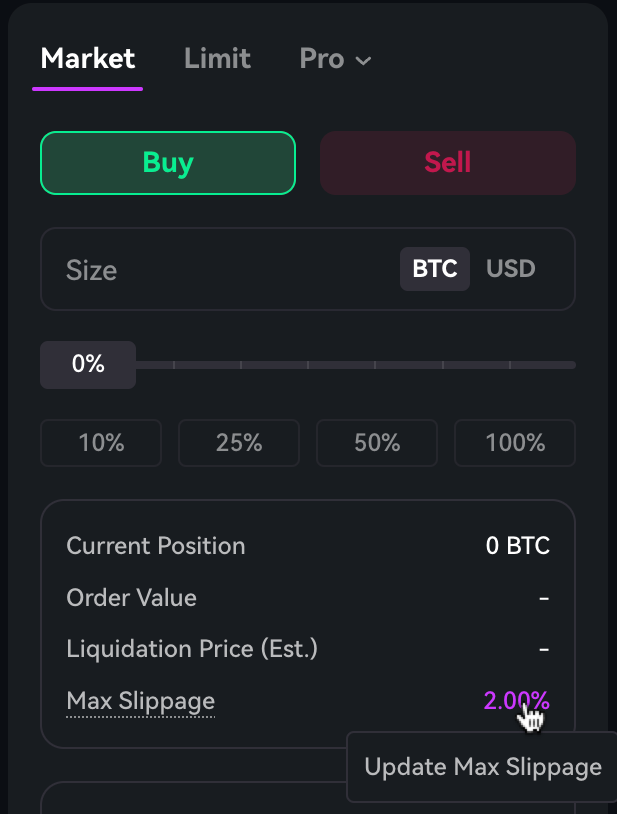
Task: Click the underlined Max Slippage label
Action: click(140, 701)
